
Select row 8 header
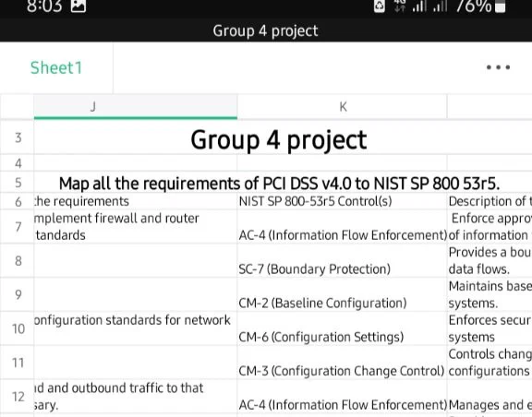pos(18,260)
